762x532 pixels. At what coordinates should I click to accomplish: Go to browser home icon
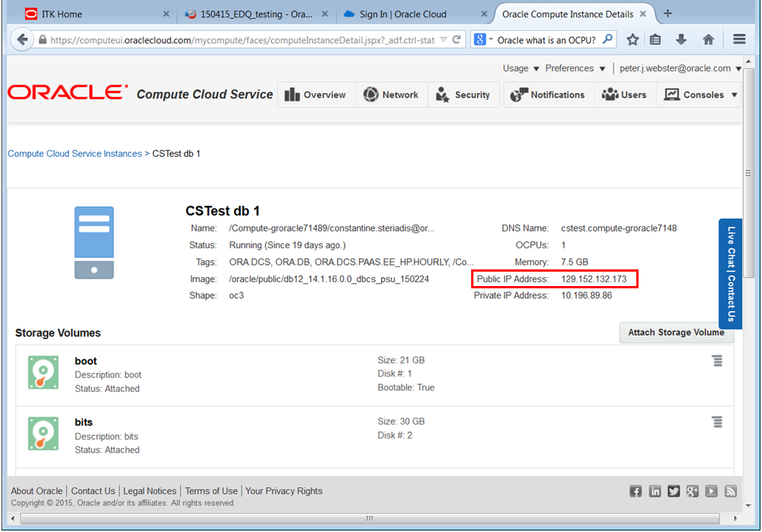(x=708, y=40)
